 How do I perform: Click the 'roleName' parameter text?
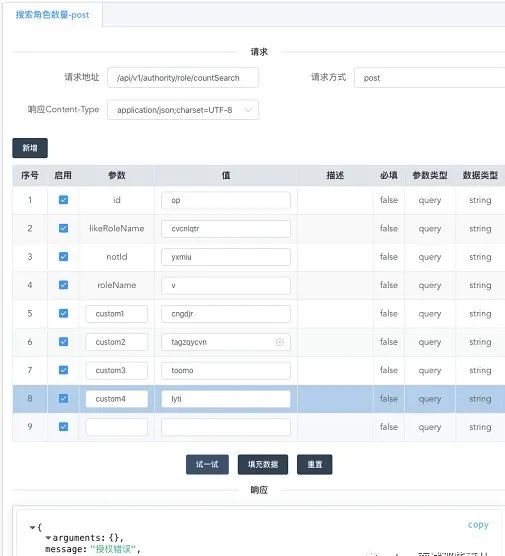117,285
